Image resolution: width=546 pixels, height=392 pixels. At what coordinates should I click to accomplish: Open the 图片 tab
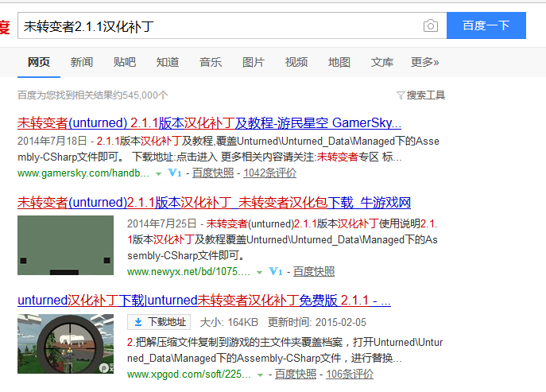tap(254, 62)
